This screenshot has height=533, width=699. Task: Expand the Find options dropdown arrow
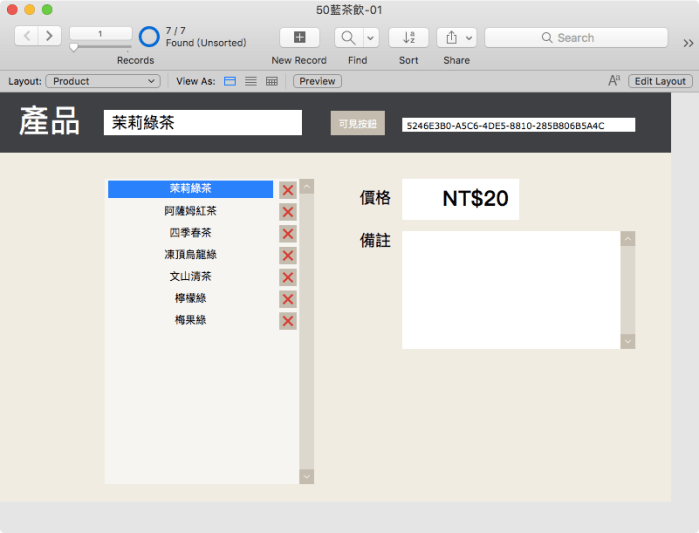click(x=371, y=38)
